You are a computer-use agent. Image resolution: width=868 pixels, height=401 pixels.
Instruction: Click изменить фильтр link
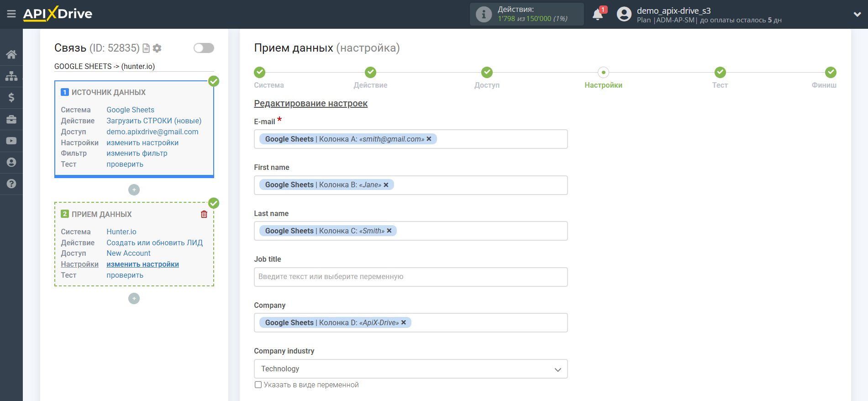137,153
